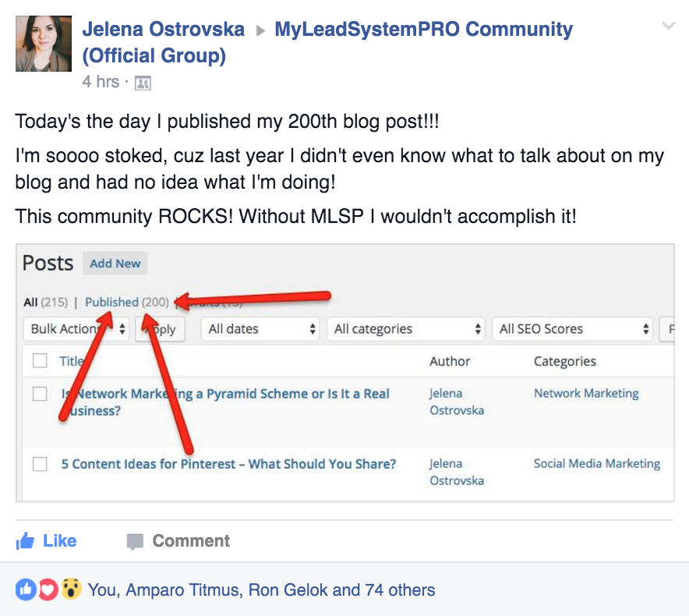Click the group privacy audience icon
689x616 pixels.
[143, 83]
